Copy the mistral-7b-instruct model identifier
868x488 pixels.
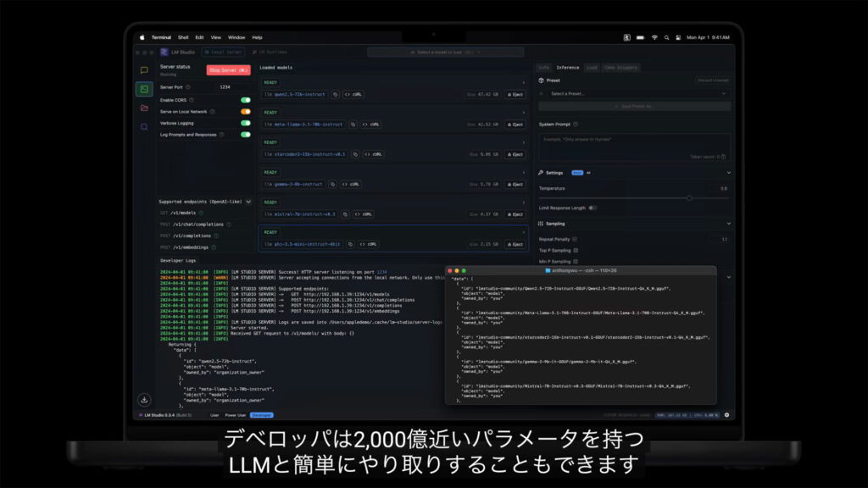345,214
